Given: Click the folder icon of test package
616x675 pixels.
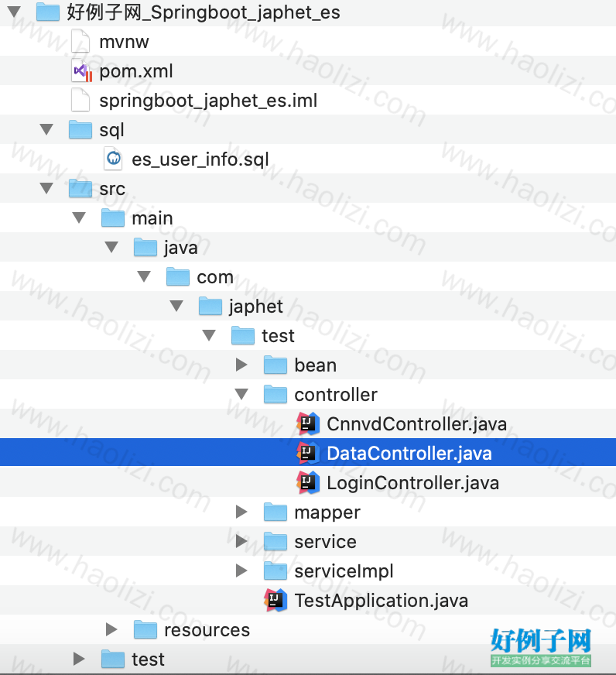Looking at the screenshot, I should coord(243,335).
